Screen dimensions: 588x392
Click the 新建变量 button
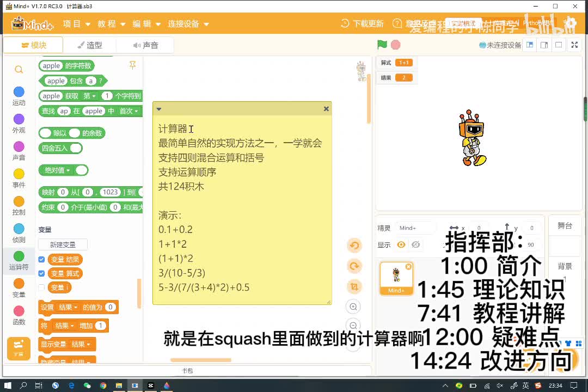(x=63, y=244)
